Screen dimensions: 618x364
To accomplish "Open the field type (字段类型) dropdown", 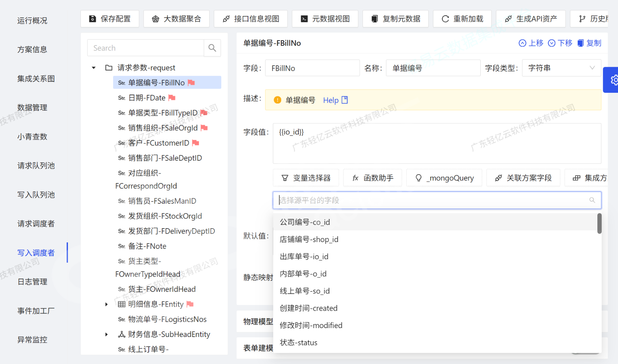I will click(x=561, y=68).
